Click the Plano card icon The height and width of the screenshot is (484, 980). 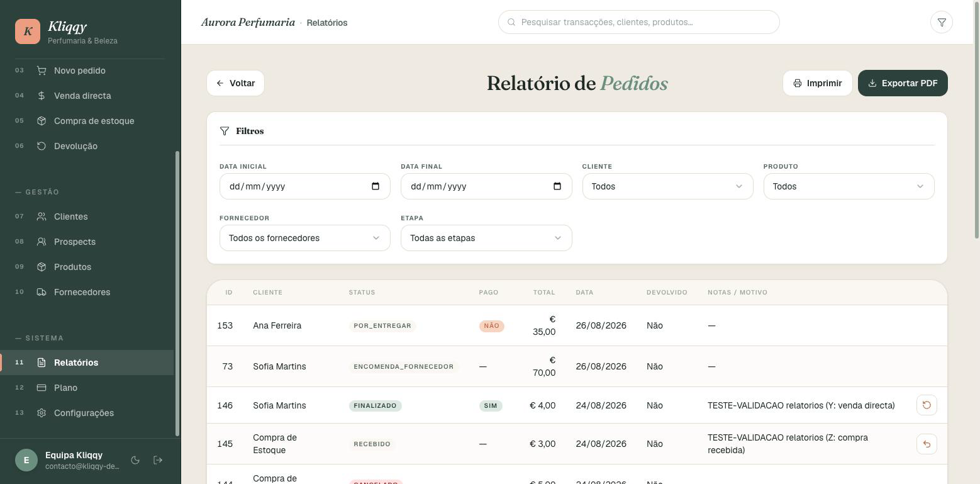point(42,388)
